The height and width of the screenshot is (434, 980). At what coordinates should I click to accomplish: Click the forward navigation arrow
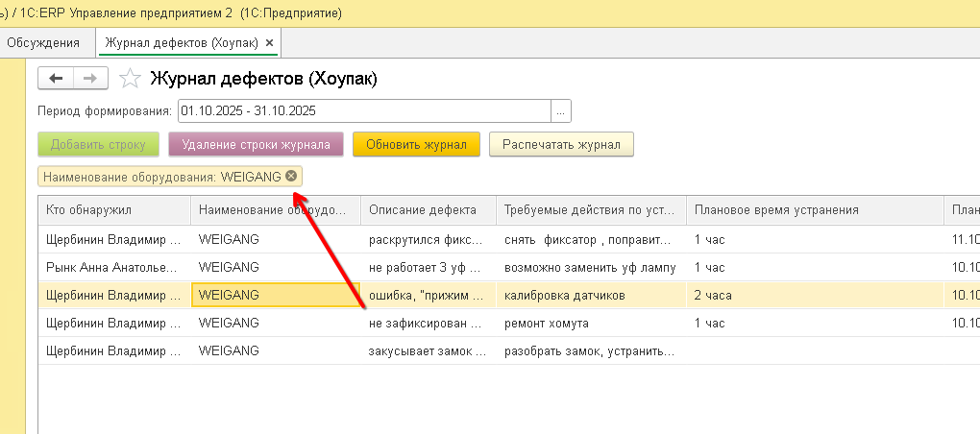point(90,79)
